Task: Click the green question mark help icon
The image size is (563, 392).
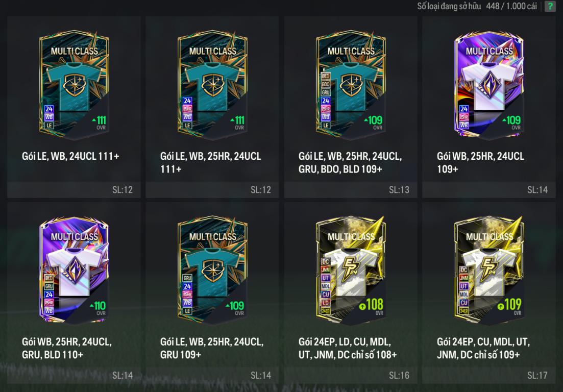Action: [x=550, y=6]
